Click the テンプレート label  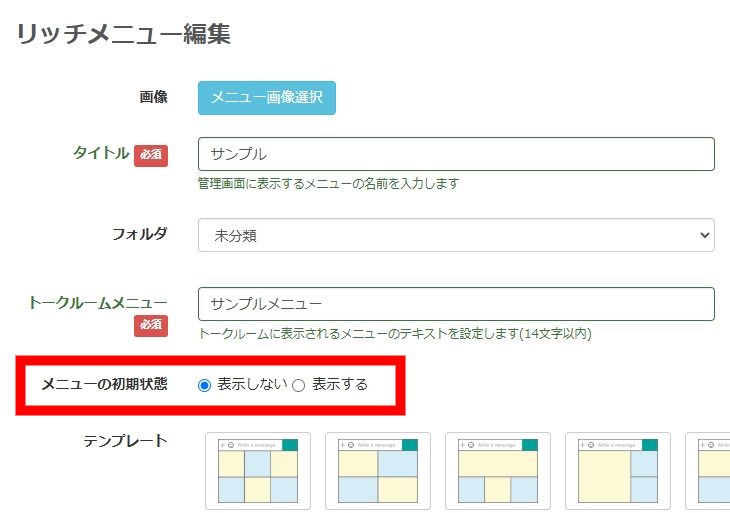coord(125,440)
